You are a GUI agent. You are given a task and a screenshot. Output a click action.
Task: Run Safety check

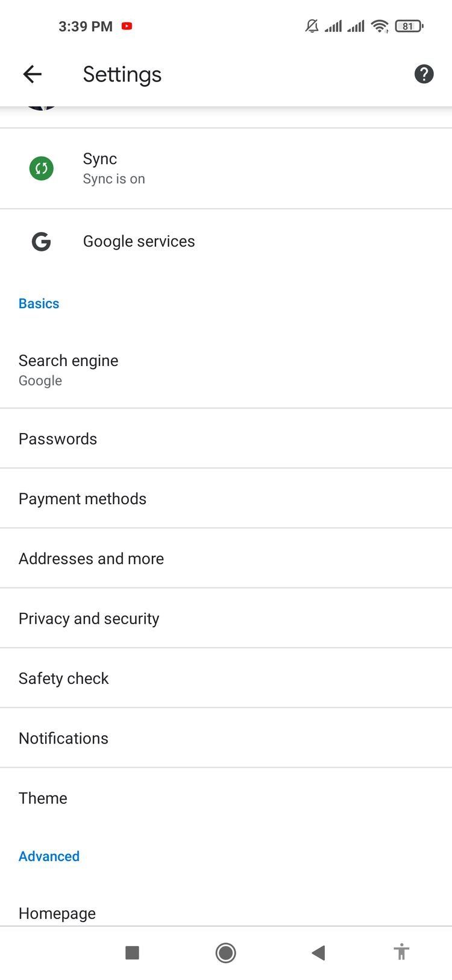click(x=64, y=678)
